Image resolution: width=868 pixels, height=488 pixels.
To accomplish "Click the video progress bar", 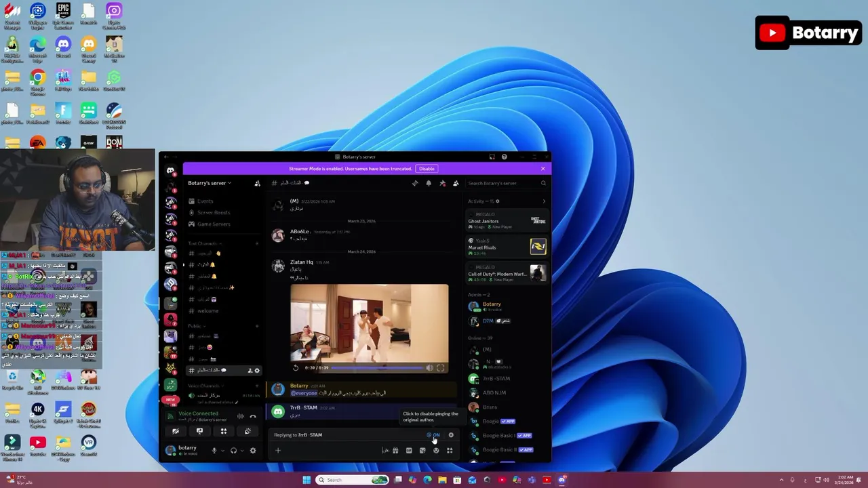I will 376,368.
